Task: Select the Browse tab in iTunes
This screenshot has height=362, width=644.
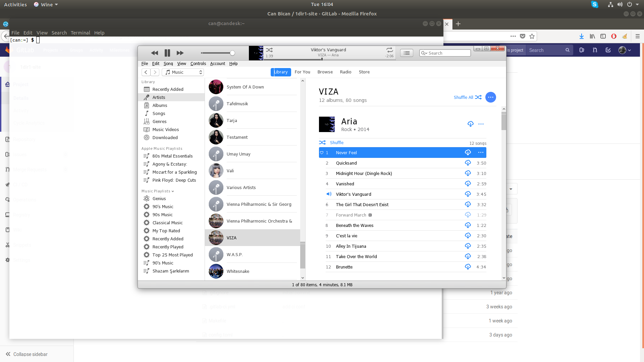Action: pos(325,72)
